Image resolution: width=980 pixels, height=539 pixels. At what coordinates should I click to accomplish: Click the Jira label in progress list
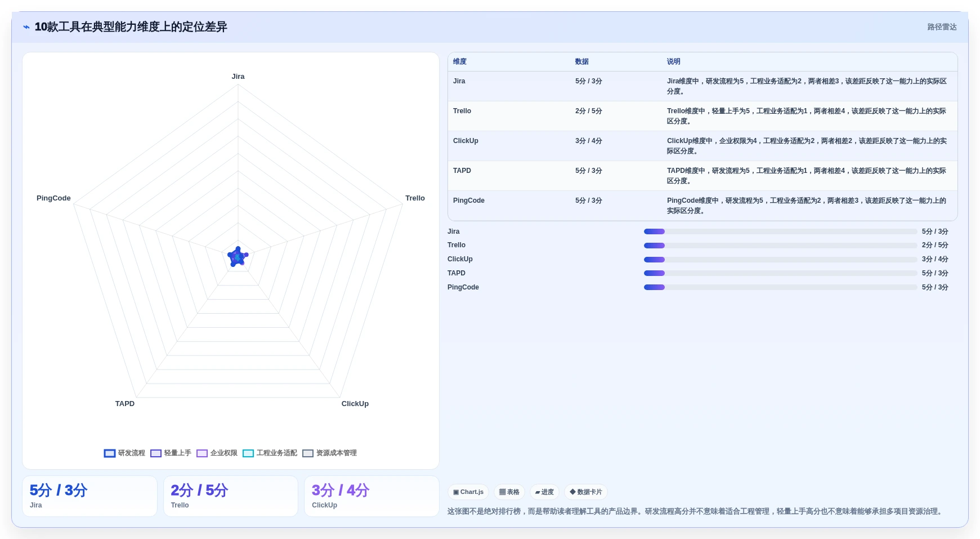coord(454,231)
